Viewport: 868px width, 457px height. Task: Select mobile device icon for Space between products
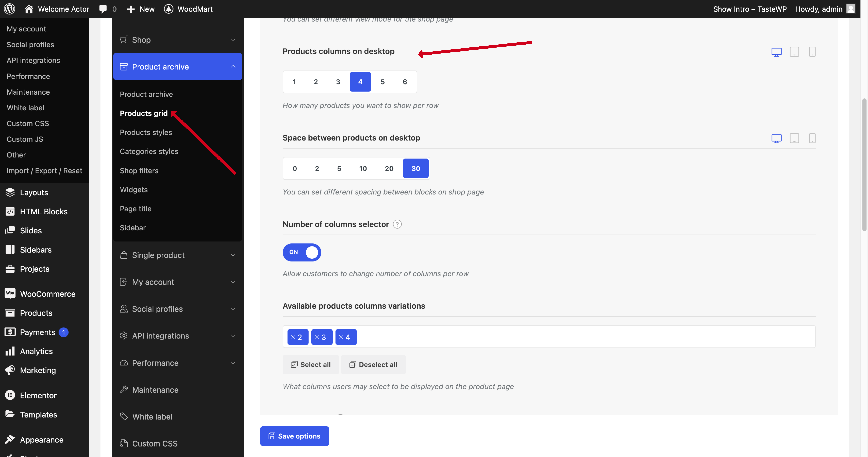click(812, 138)
